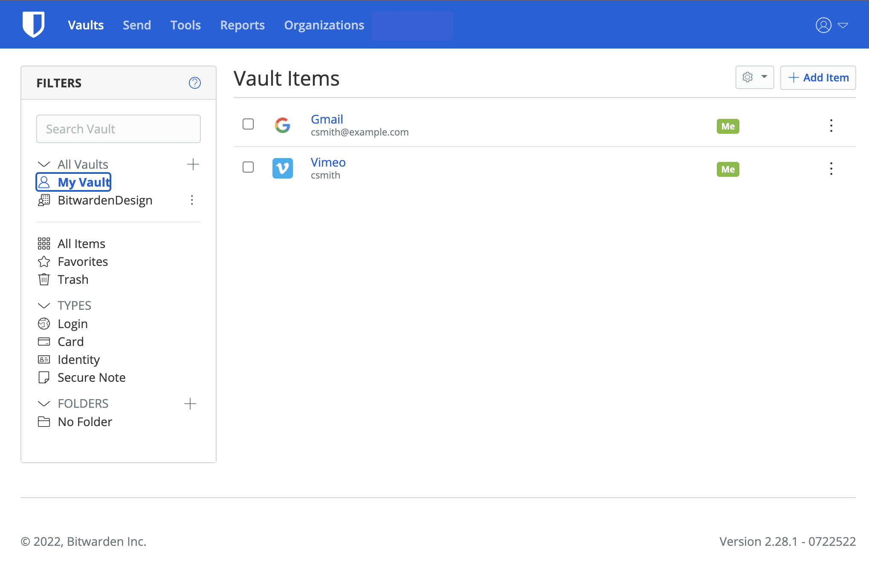Open the Reports menu tab
869x588 pixels.
(x=242, y=24)
